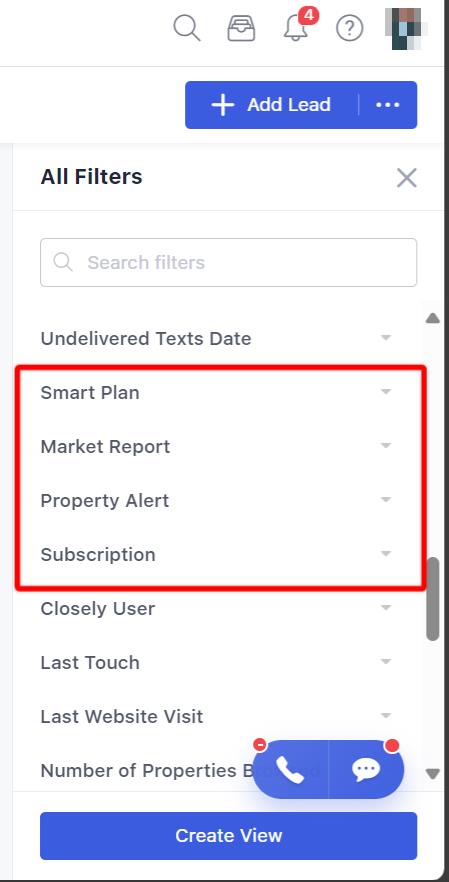This screenshot has height=882, width=449.
Task: Open notifications bell with badge
Action: click(298, 26)
